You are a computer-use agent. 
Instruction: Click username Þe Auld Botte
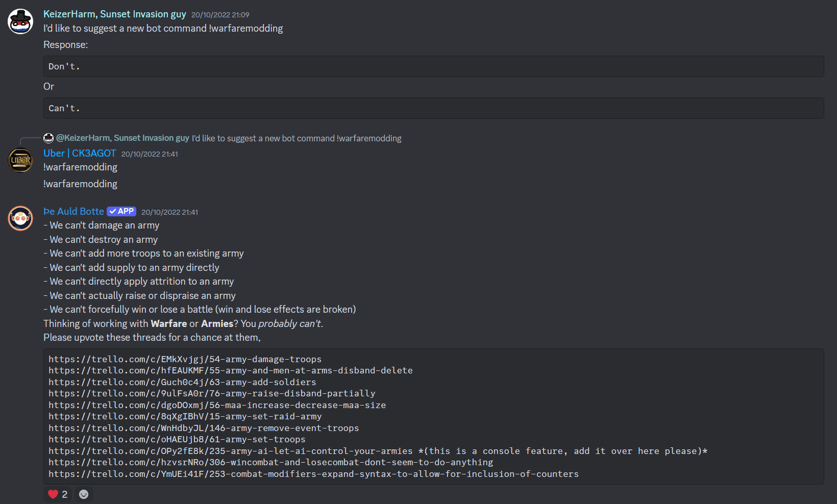click(x=74, y=211)
